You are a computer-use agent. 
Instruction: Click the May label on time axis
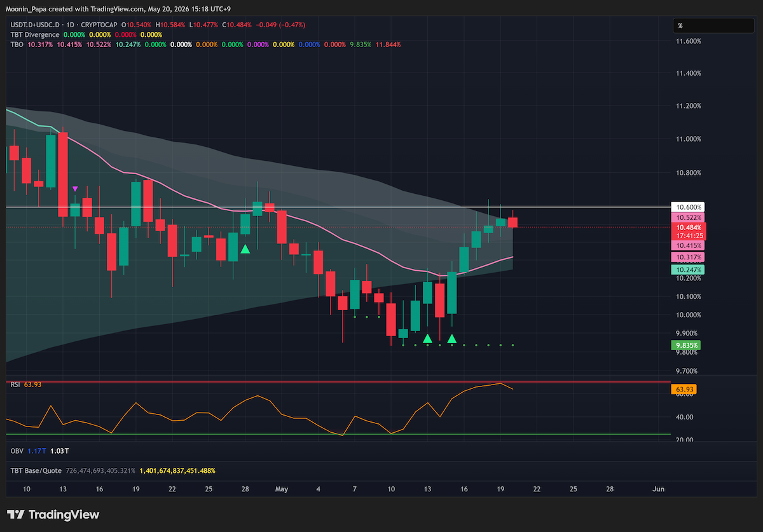pos(282,489)
